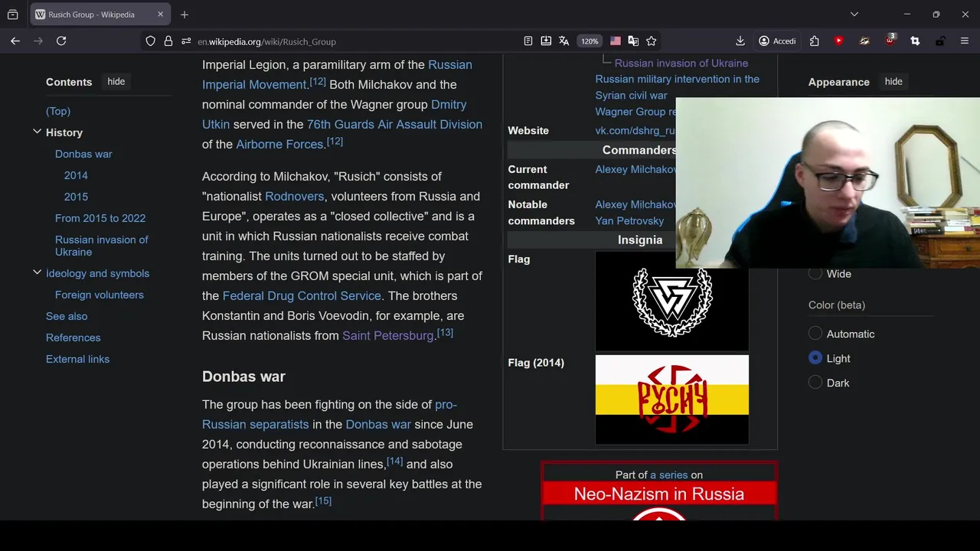Reset the 120% zoom level

(590, 41)
